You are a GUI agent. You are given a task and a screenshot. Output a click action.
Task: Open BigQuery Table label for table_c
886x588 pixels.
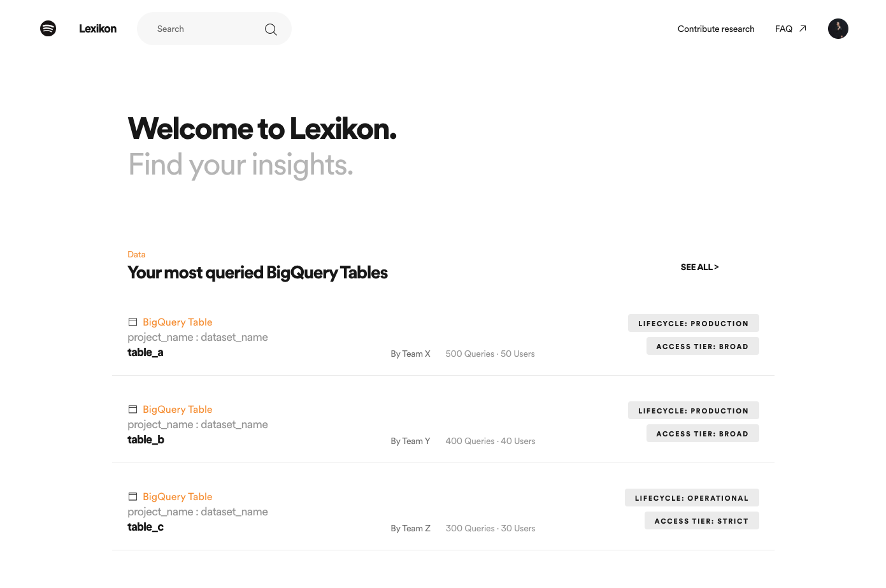pos(177,497)
